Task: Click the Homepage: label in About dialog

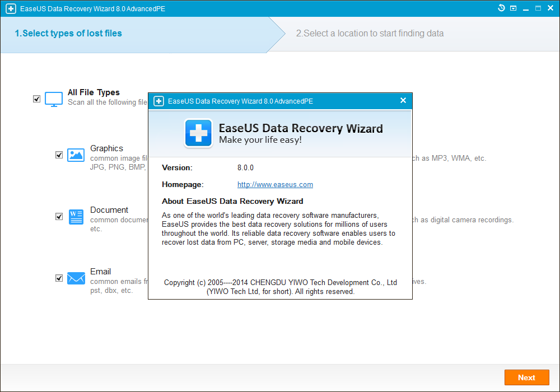Action: pyautogui.click(x=183, y=185)
